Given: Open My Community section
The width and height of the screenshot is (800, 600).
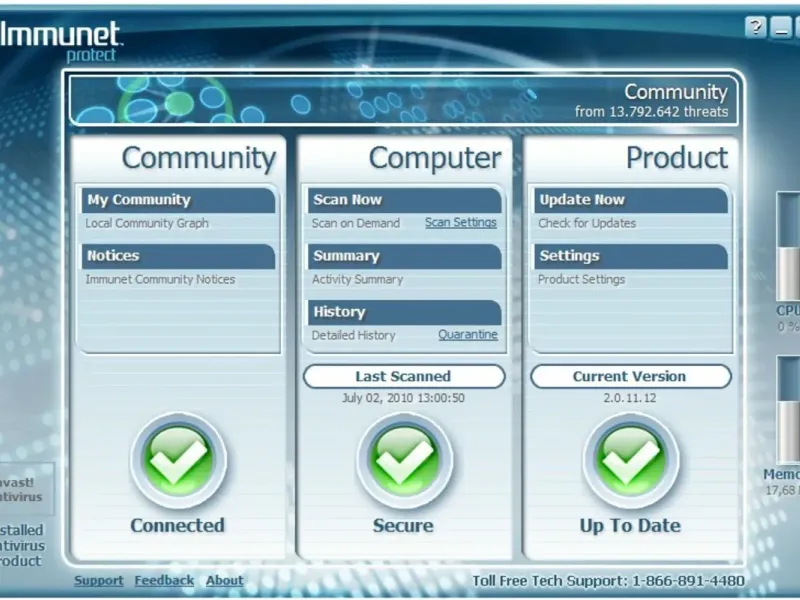Looking at the screenshot, I should (x=178, y=200).
